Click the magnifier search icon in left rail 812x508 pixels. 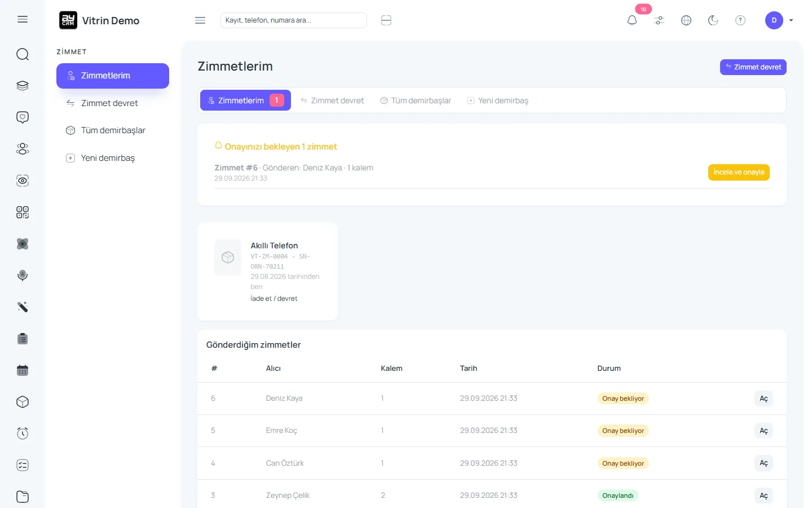point(23,54)
